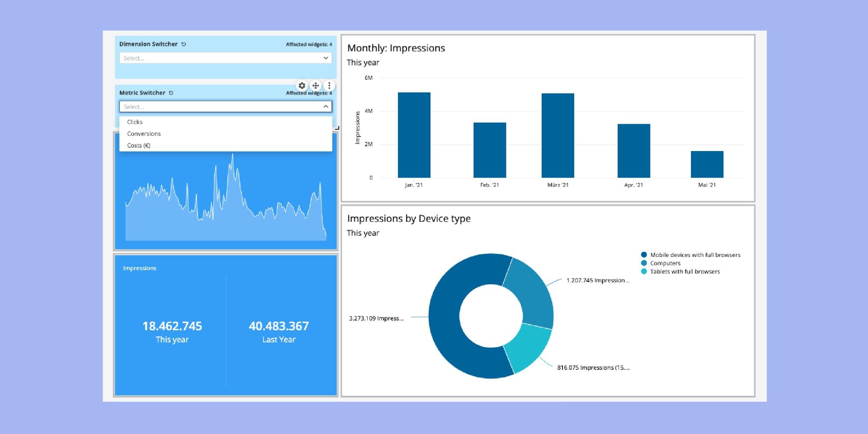The width and height of the screenshot is (868, 434).
Task: Click the Mai '21 bar in chart
Action: click(707, 164)
